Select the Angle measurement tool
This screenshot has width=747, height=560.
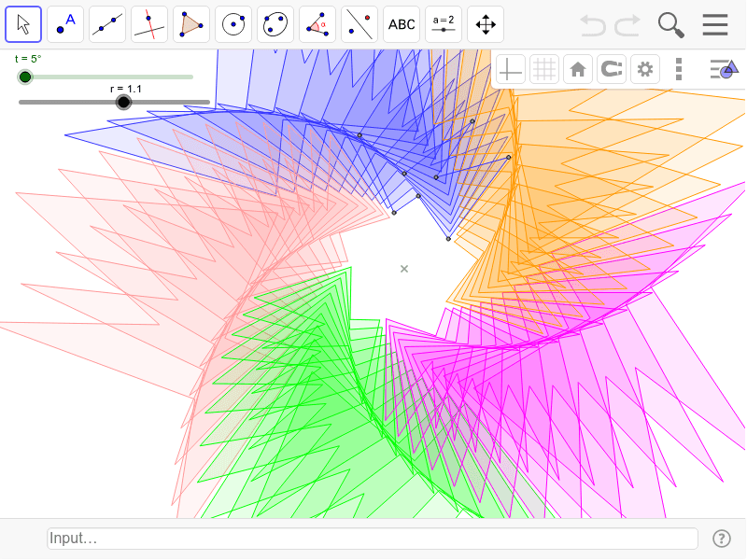(317, 23)
